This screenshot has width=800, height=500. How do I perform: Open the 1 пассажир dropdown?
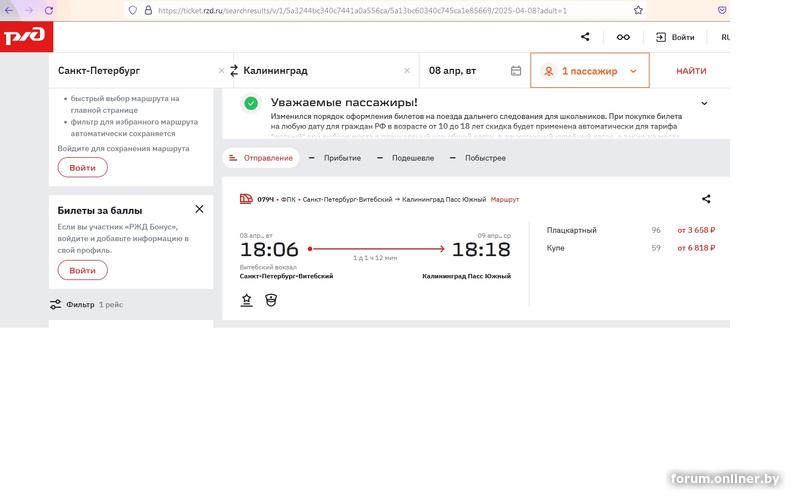pos(590,70)
